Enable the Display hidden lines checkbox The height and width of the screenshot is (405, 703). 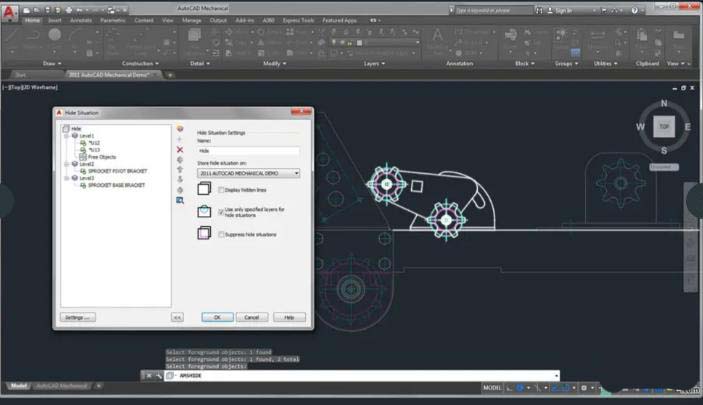click(221, 190)
